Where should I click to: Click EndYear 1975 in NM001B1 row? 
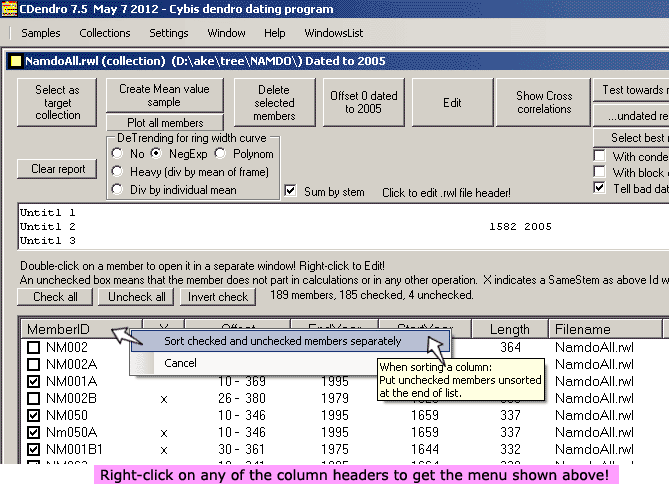coord(335,449)
